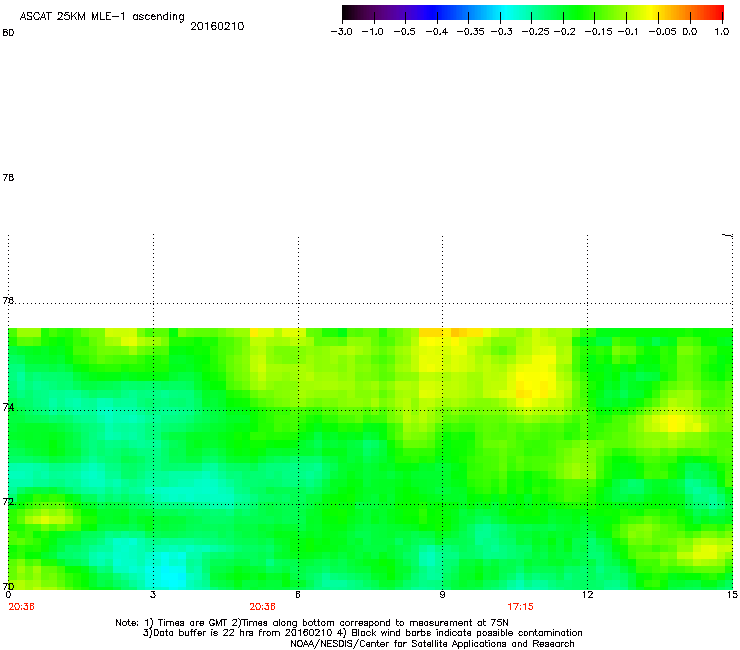Click the longitude 6 axis label
Viewport: 740px width, 650px height.
[298, 595]
